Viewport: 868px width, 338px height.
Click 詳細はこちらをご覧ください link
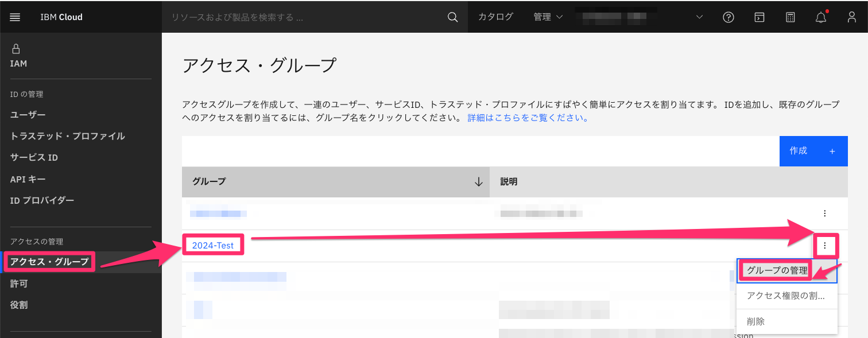pos(528,118)
